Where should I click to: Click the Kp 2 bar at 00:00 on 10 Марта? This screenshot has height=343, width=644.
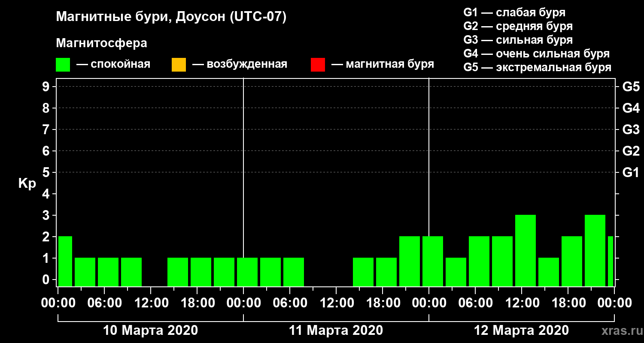point(65,262)
